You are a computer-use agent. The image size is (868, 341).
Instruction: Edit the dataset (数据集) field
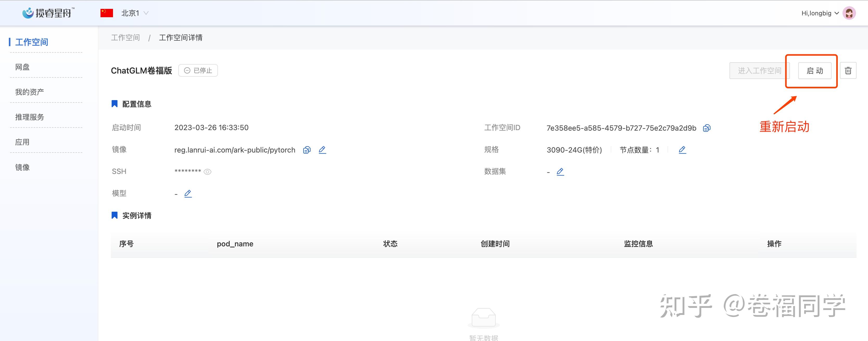[560, 172]
